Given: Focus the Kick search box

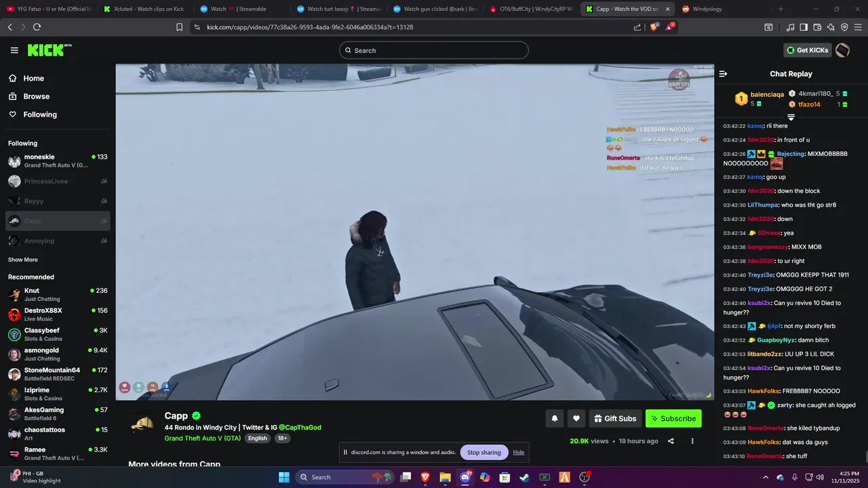Looking at the screenshot, I should coord(434,50).
